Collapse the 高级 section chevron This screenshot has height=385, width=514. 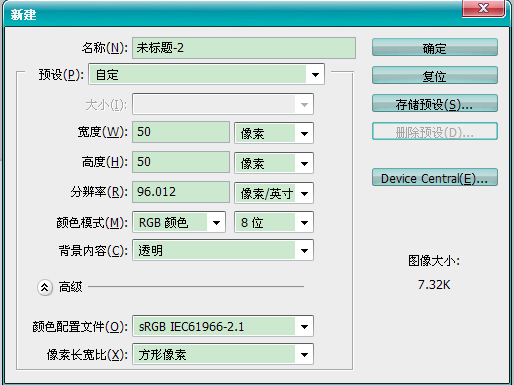[45, 287]
